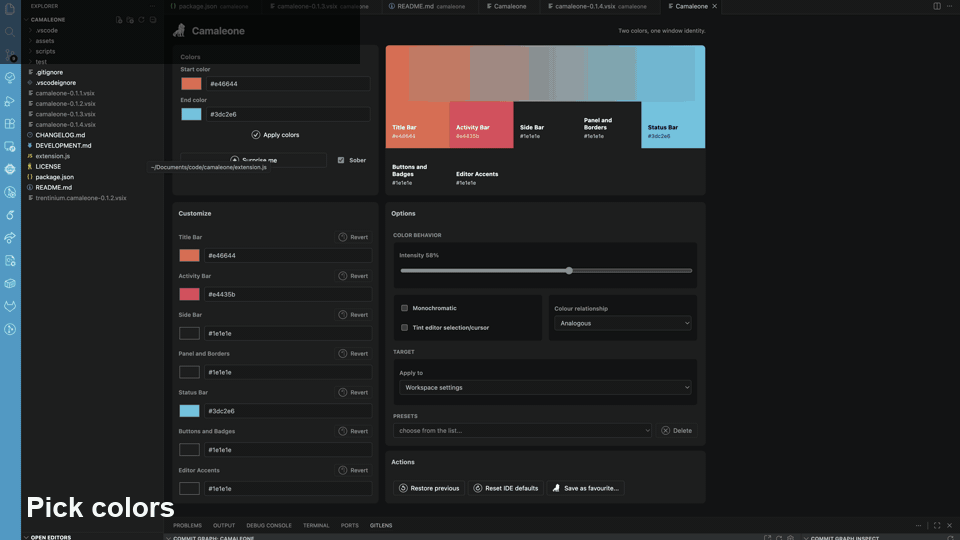Refresh the Explorer file tree
Screen dimensions: 960x540
point(141,20)
